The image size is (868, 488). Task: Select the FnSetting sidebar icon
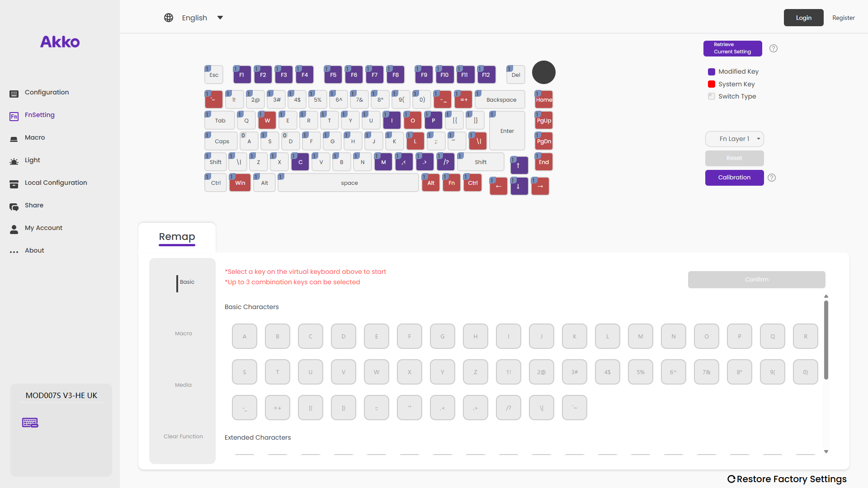coord(14,116)
